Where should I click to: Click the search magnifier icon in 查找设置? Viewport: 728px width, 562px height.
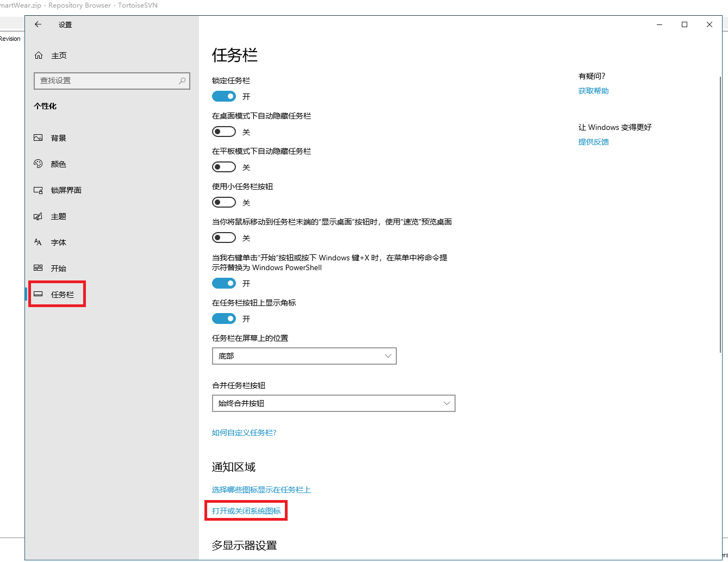tap(182, 81)
